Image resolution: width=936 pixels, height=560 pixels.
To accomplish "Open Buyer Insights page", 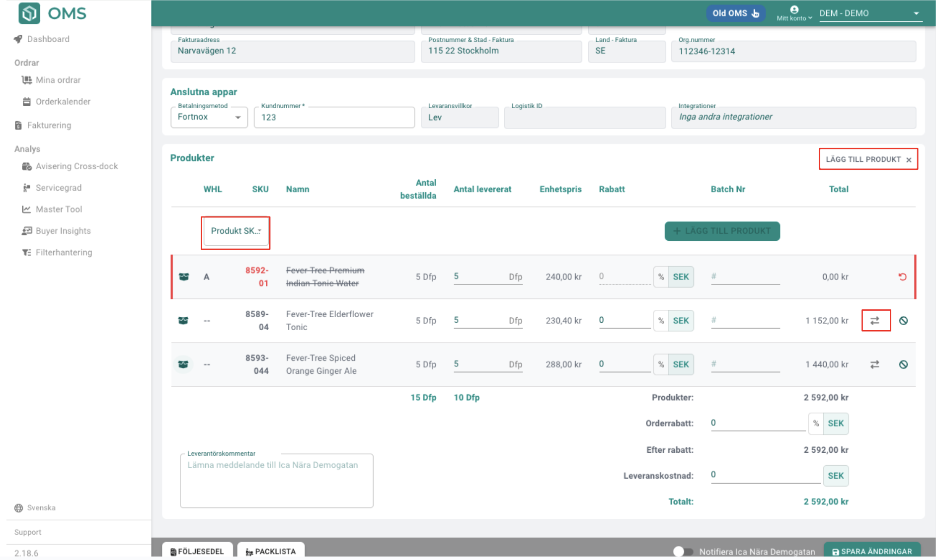I will [63, 231].
